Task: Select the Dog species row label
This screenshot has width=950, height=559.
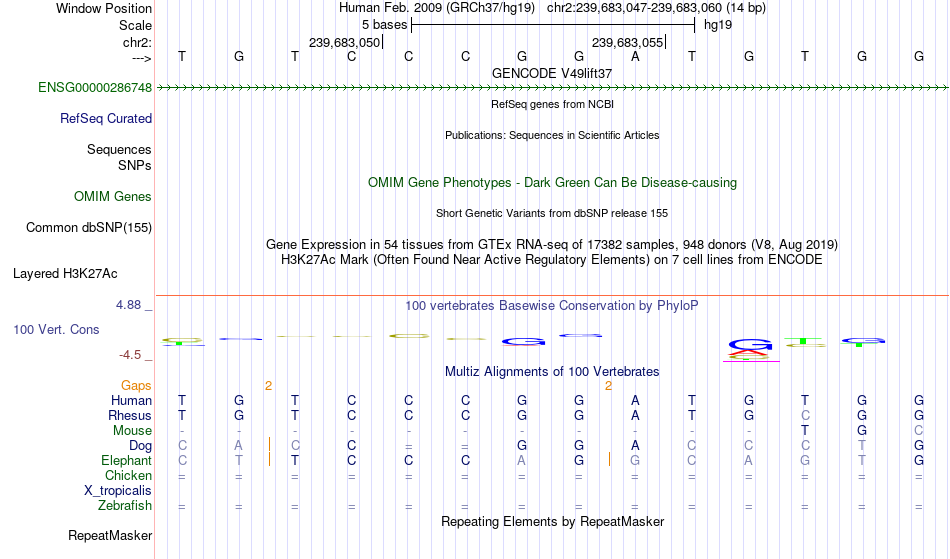Action: (141, 446)
